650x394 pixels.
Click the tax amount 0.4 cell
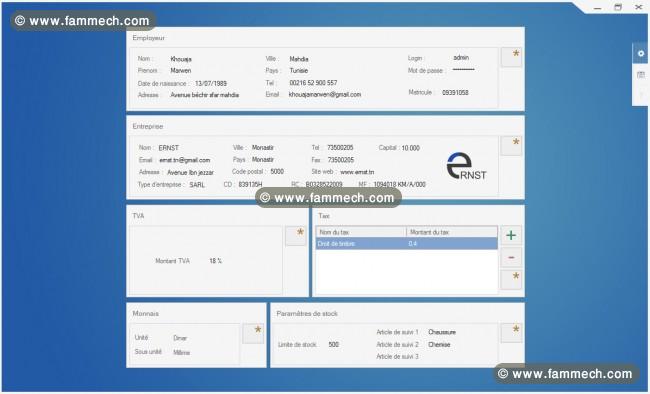click(412, 244)
